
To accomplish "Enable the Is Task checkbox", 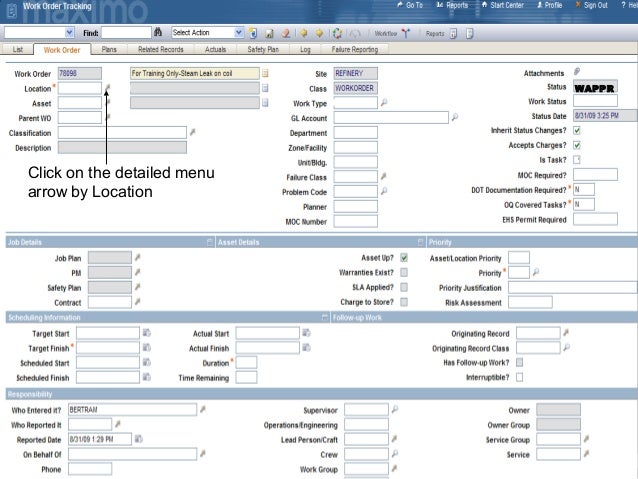I will (x=577, y=160).
